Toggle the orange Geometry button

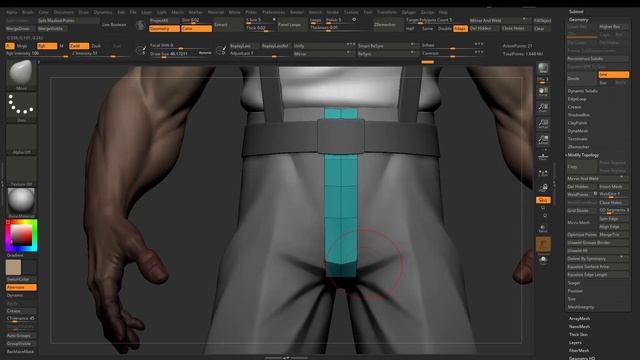(164, 29)
